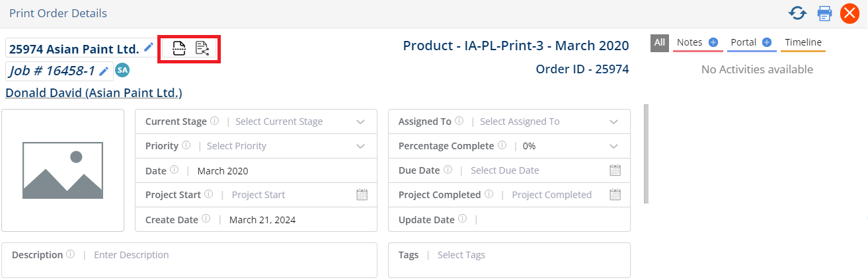The height and width of the screenshot is (280, 868).
Task: Select the All activities tab
Action: pyautogui.click(x=660, y=43)
